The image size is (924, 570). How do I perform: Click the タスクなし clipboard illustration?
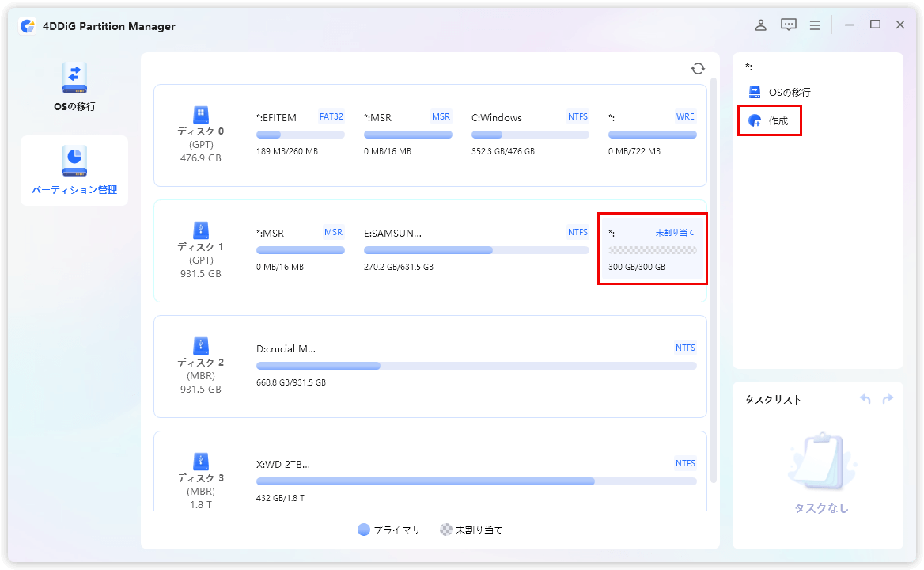tap(821, 462)
